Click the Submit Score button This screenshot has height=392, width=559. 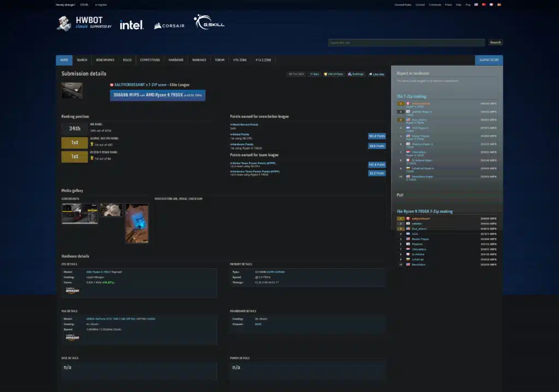(489, 60)
